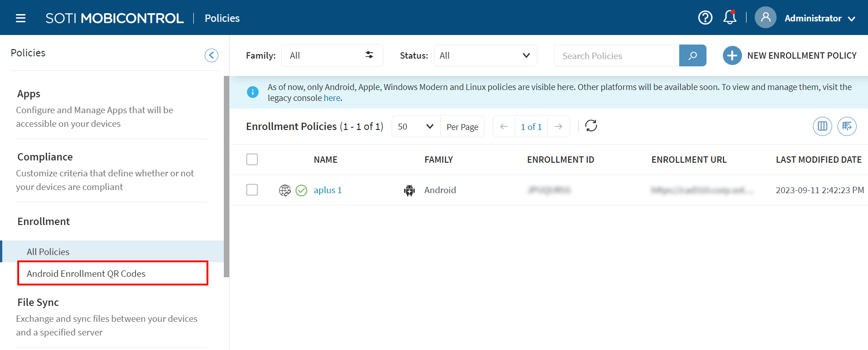Open the column chooser icon
The height and width of the screenshot is (350, 868).
pos(822,126)
